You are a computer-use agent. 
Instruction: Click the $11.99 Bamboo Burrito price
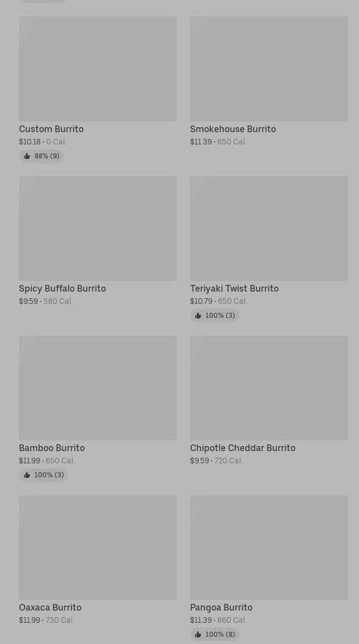30,461
